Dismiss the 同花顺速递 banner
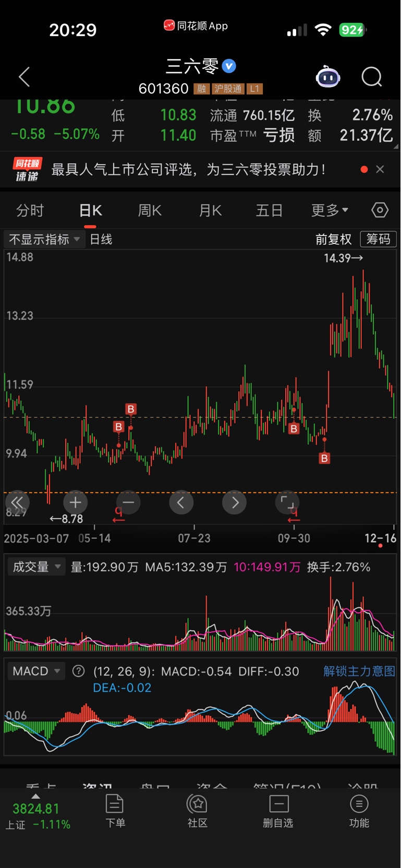401x868 pixels. [x=380, y=169]
